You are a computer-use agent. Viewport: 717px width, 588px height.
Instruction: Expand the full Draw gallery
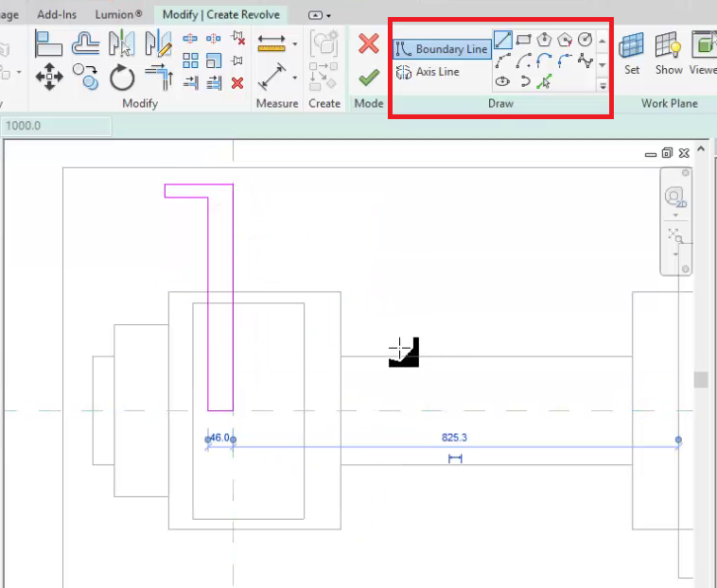603,85
